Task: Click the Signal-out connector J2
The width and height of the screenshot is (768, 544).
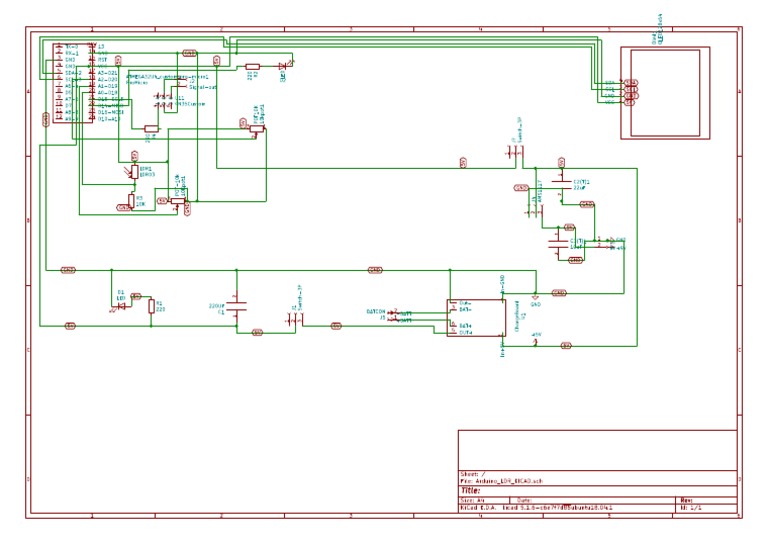Action: click(179, 82)
